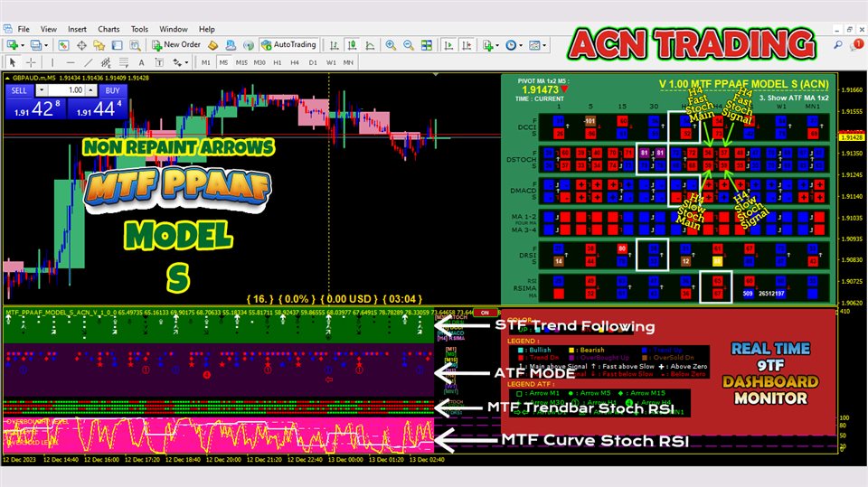Open the Charts menu
Image resolution: width=868 pixels, height=487 pixels.
108,29
